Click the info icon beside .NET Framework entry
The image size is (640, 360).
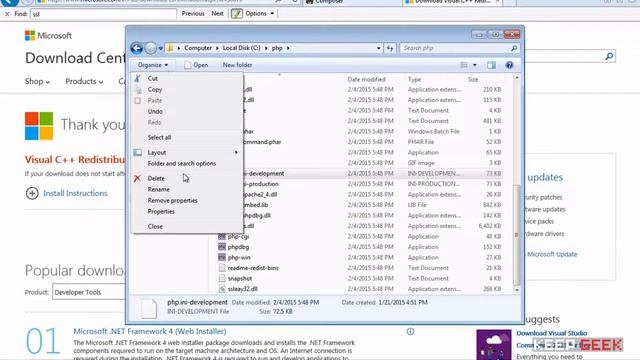click(410, 331)
